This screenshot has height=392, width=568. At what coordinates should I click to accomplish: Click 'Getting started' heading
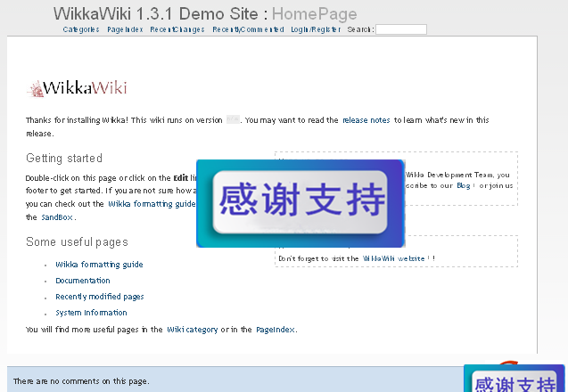(64, 159)
